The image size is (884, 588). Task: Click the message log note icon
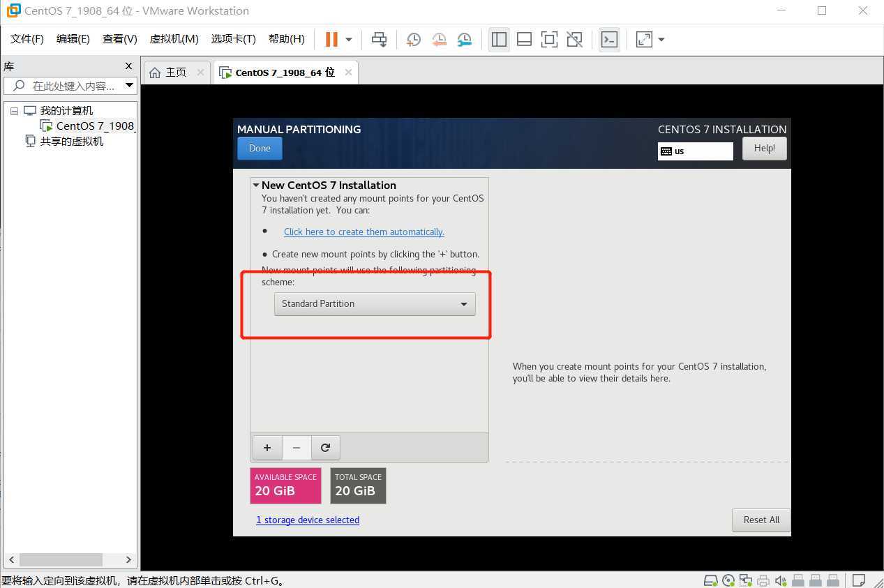coord(860,580)
